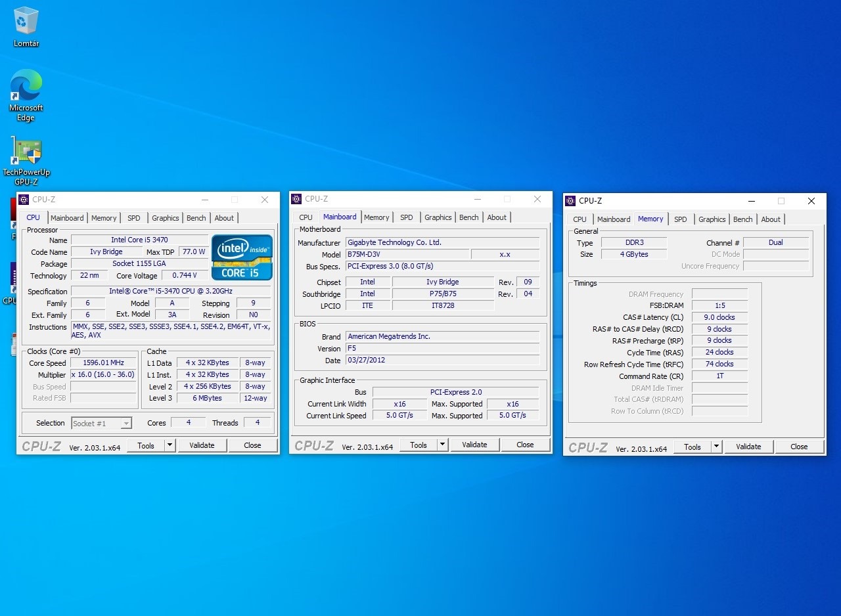Viewport: 841px width, 616px height.
Task: Select the SPD tab in middle window
Action: coord(407,217)
